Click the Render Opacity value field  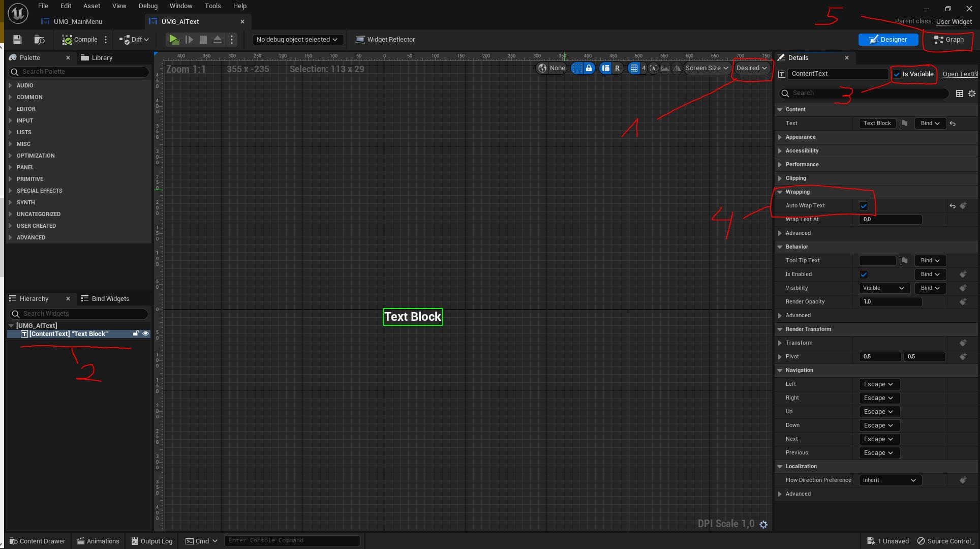pyautogui.click(x=890, y=302)
